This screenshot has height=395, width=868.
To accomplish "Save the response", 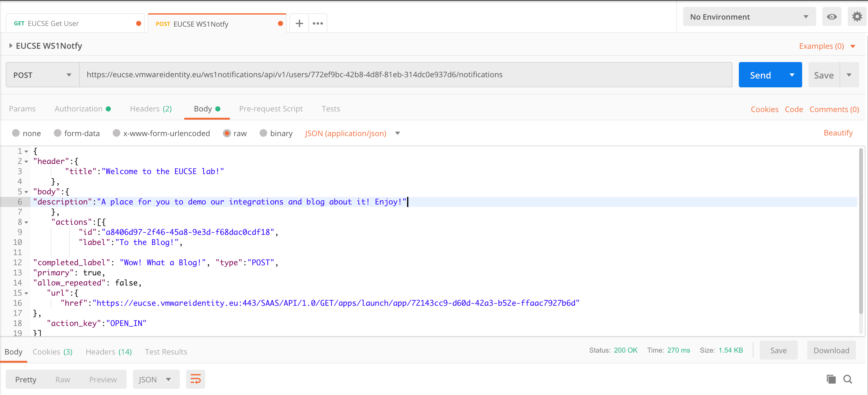I will pos(778,350).
